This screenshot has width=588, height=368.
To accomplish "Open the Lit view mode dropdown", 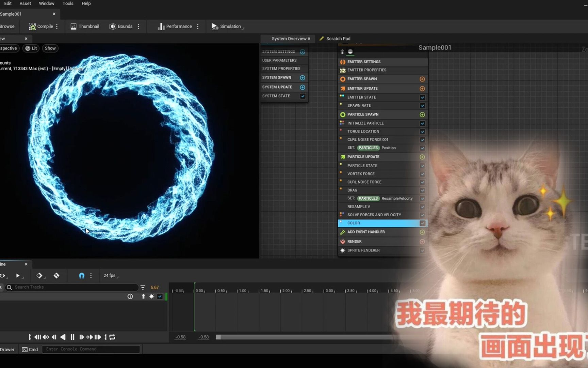I will (x=31, y=48).
